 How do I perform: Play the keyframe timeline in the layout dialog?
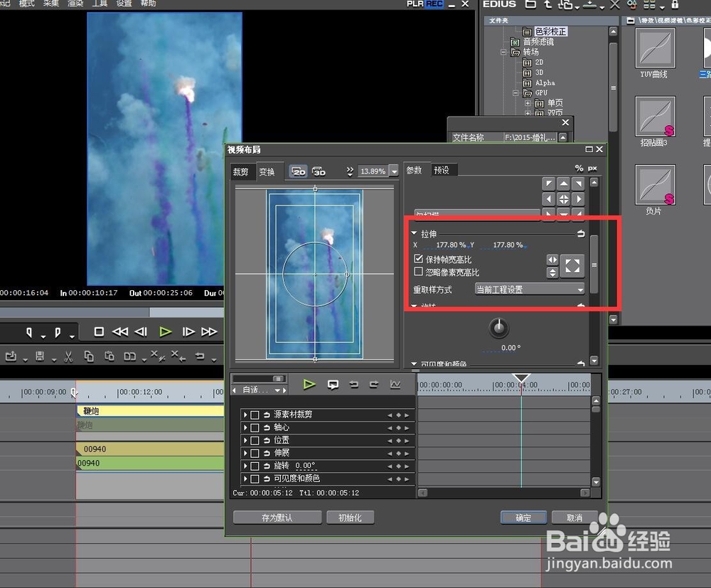(309, 385)
